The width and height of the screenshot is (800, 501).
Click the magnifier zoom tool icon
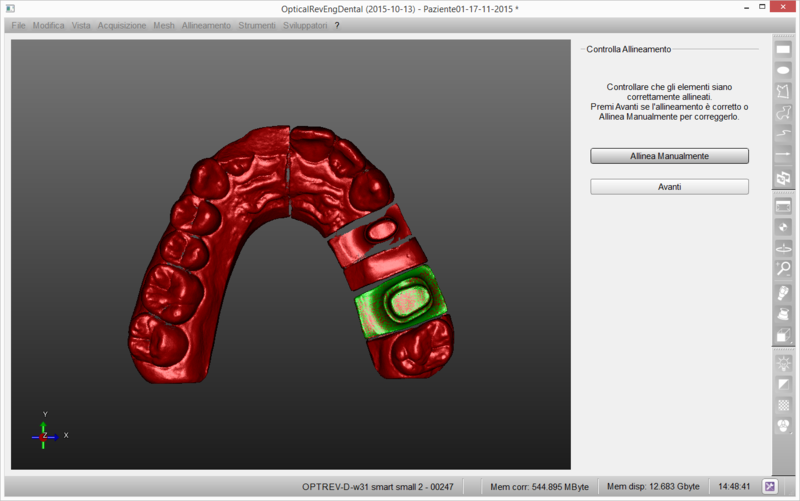(784, 269)
